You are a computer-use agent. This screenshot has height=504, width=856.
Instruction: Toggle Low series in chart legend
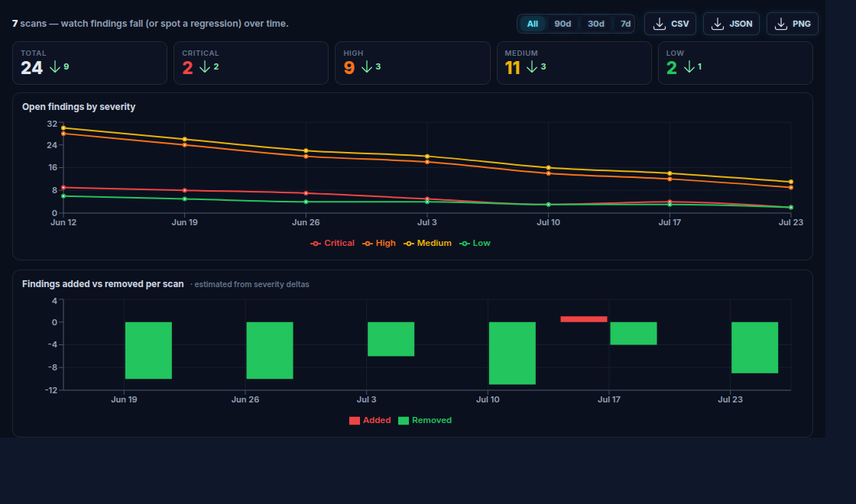[475, 244]
